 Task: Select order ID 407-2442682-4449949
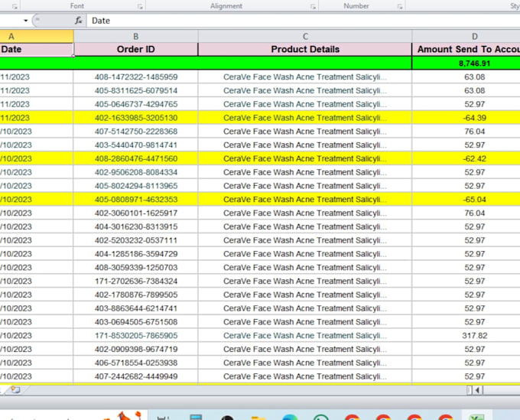(x=135, y=376)
